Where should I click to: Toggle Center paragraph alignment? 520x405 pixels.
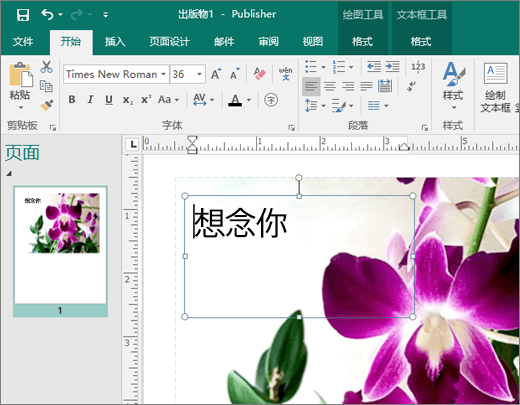click(x=330, y=86)
